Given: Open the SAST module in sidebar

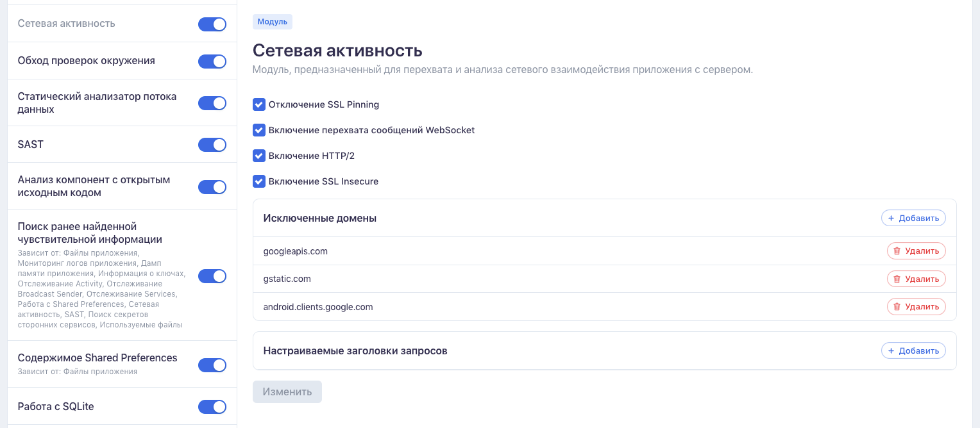Looking at the screenshot, I should [x=31, y=145].
